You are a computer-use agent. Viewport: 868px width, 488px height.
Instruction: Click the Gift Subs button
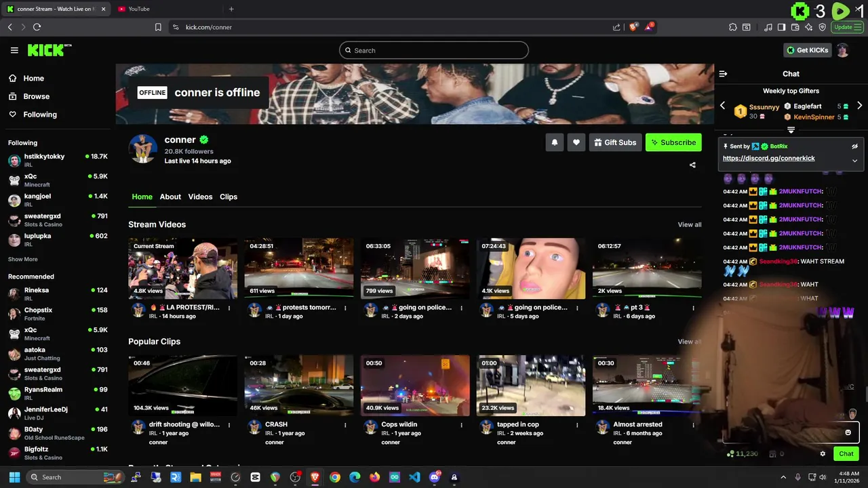click(615, 142)
